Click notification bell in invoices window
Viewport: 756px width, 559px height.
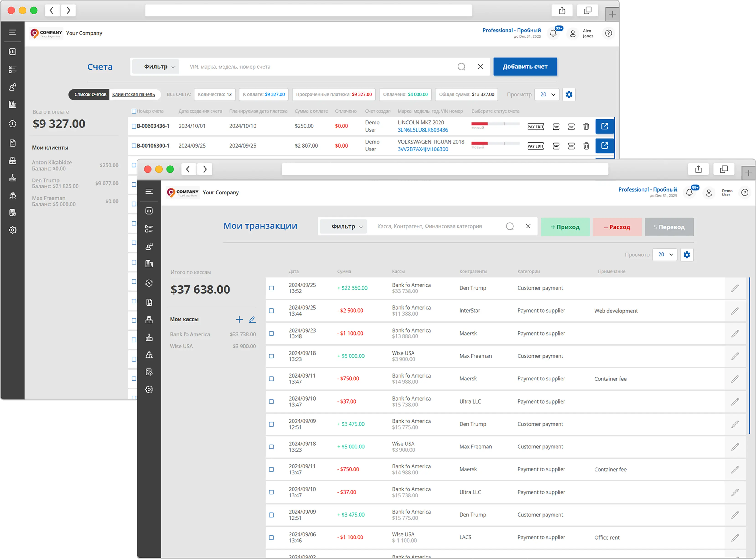pyautogui.click(x=553, y=33)
